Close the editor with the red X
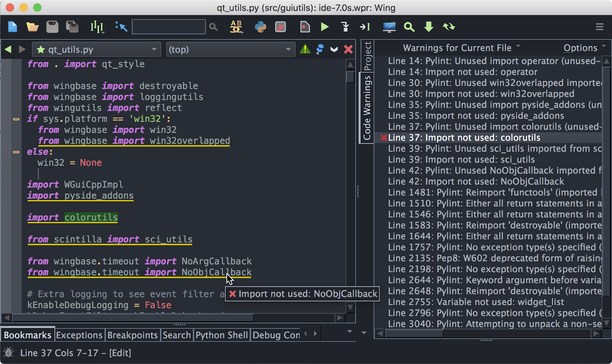The image size is (612, 364). pyautogui.click(x=348, y=49)
